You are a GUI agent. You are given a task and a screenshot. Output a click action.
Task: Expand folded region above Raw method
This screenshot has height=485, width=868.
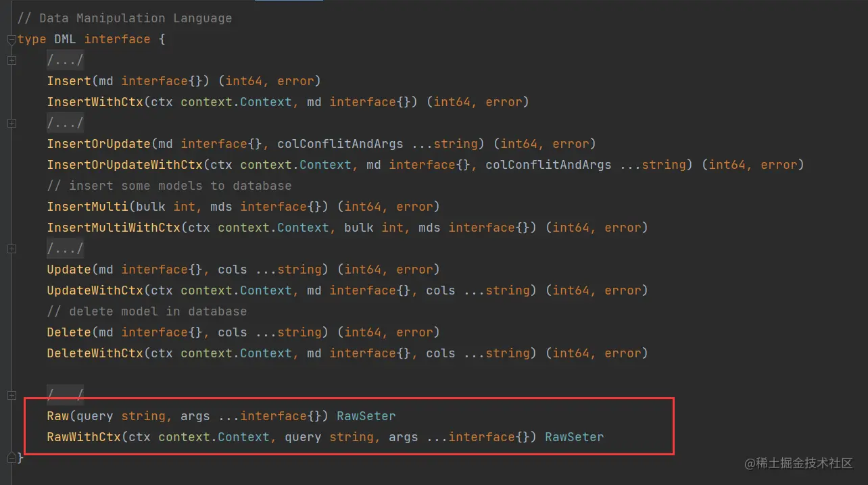click(x=11, y=395)
